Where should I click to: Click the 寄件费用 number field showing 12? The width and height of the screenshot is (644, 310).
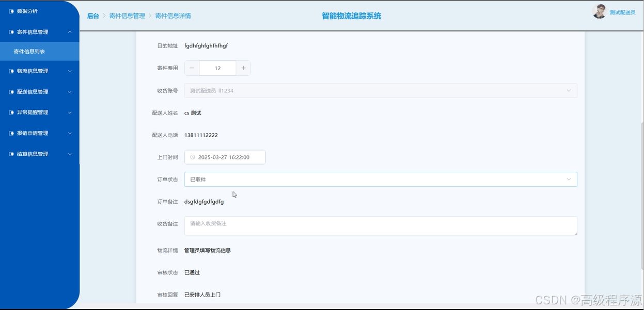click(217, 68)
